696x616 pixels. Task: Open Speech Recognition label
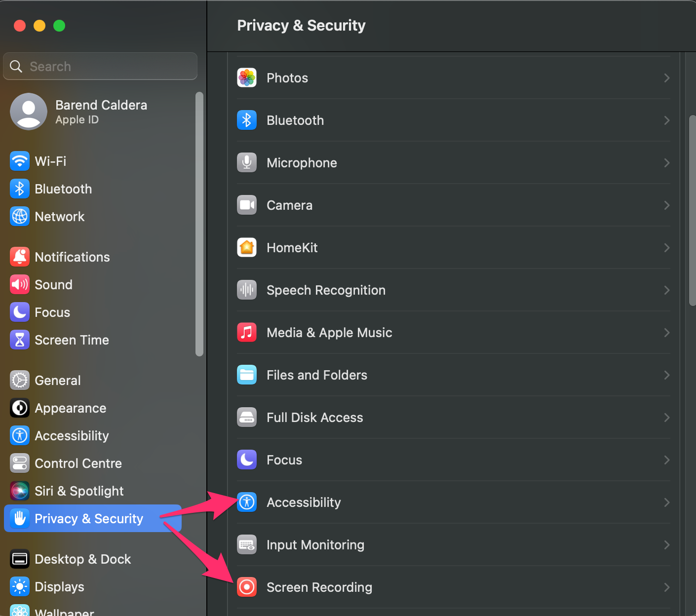click(326, 290)
